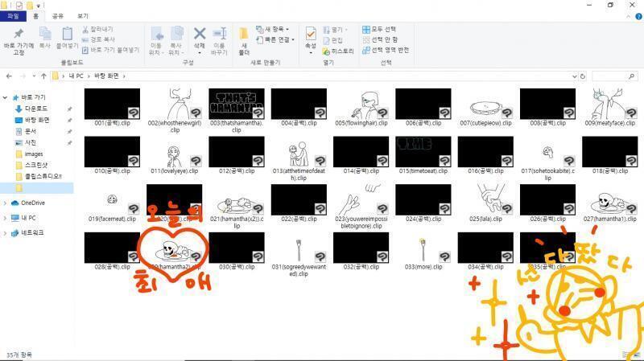The width and height of the screenshot is (644, 361).
Task: Open the Easy access (빠른 연결) dropdown
Action: coord(275,39)
